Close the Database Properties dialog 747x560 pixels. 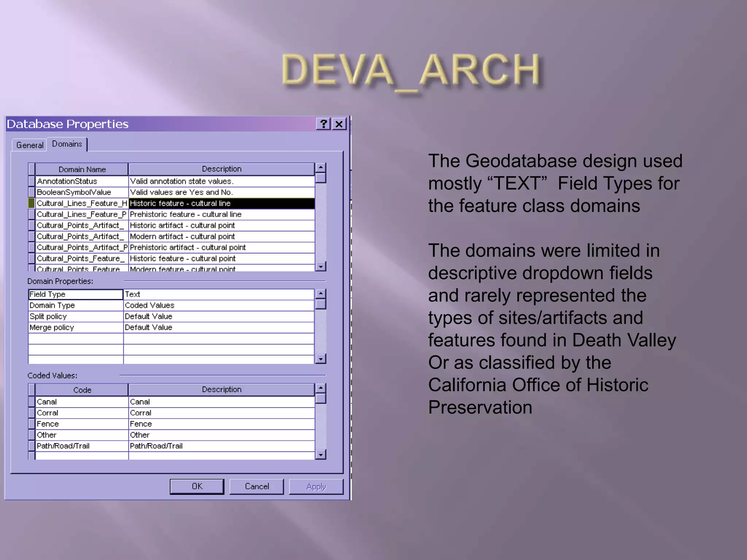[339, 124]
